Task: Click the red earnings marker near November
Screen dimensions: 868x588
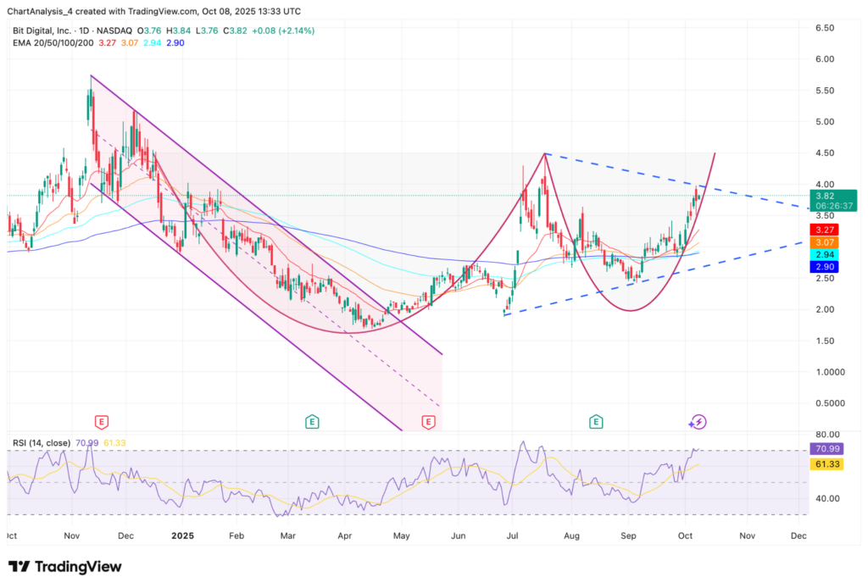Action: (103, 421)
